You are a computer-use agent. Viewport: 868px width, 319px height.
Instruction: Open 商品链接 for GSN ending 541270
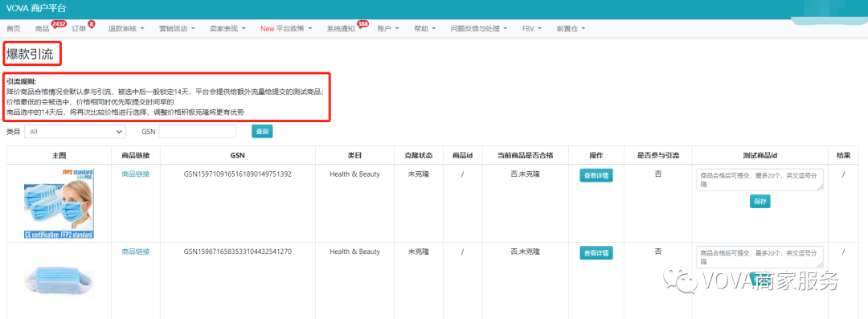pos(136,252)
